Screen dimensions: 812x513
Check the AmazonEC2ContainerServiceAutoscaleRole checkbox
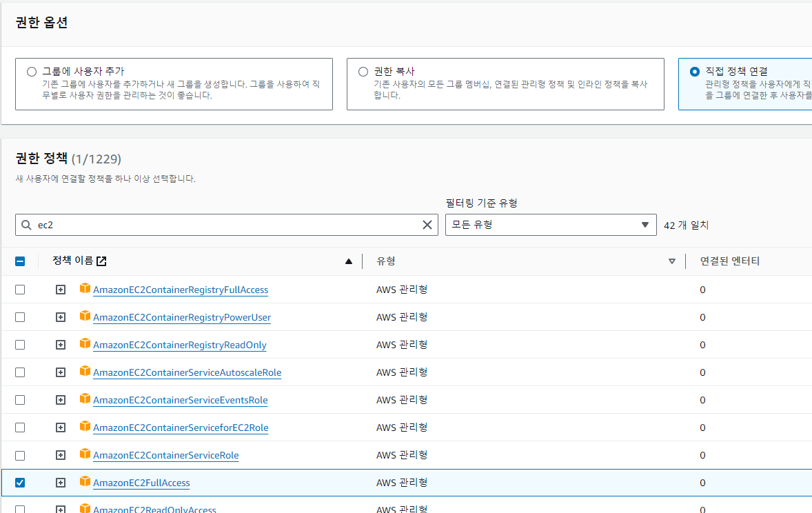20,372
